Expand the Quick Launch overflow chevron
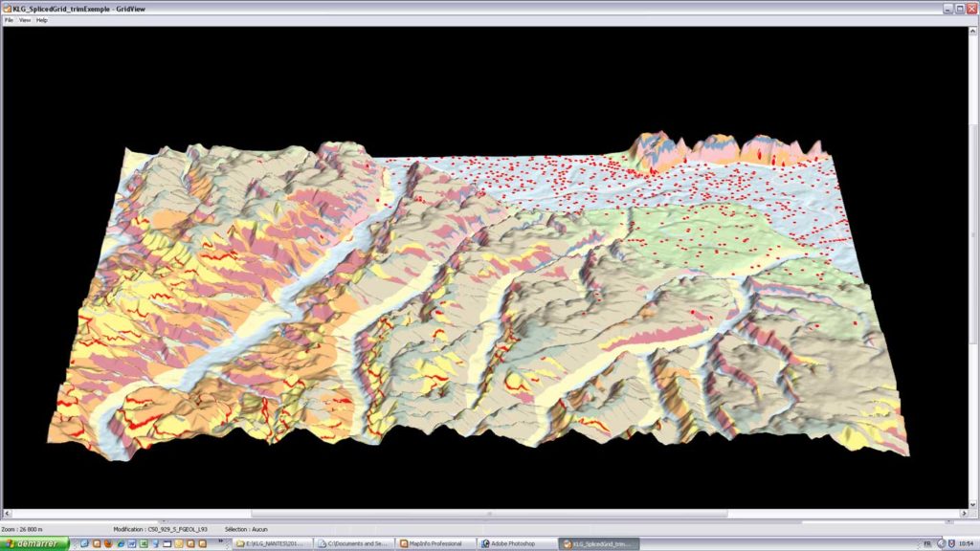980x551 pixels. pyautogui.click(x=221, y=541)
